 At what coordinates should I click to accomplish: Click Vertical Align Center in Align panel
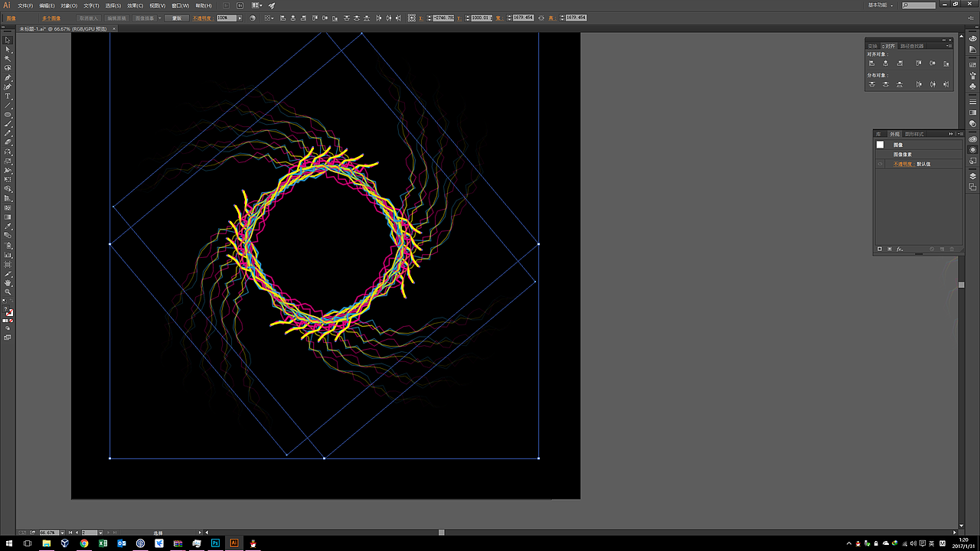pyautogui.click(x=933, y=64)
